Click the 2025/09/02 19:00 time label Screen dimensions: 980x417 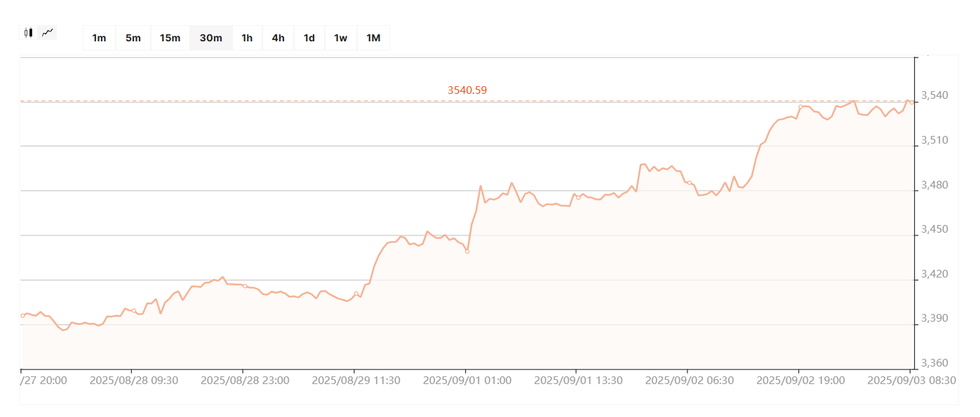pyautogui.click(x=800, y=381)
